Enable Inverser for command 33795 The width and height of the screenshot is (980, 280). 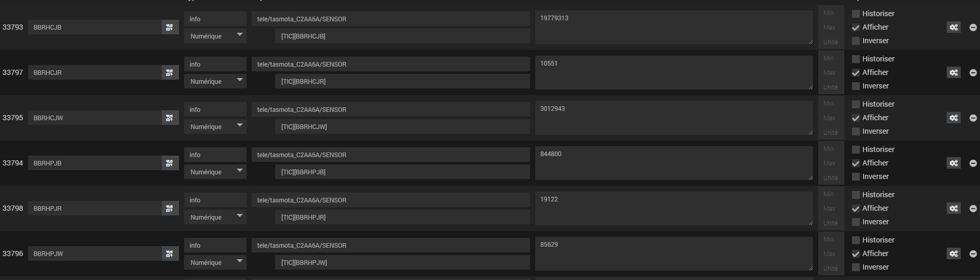point(856,131)
